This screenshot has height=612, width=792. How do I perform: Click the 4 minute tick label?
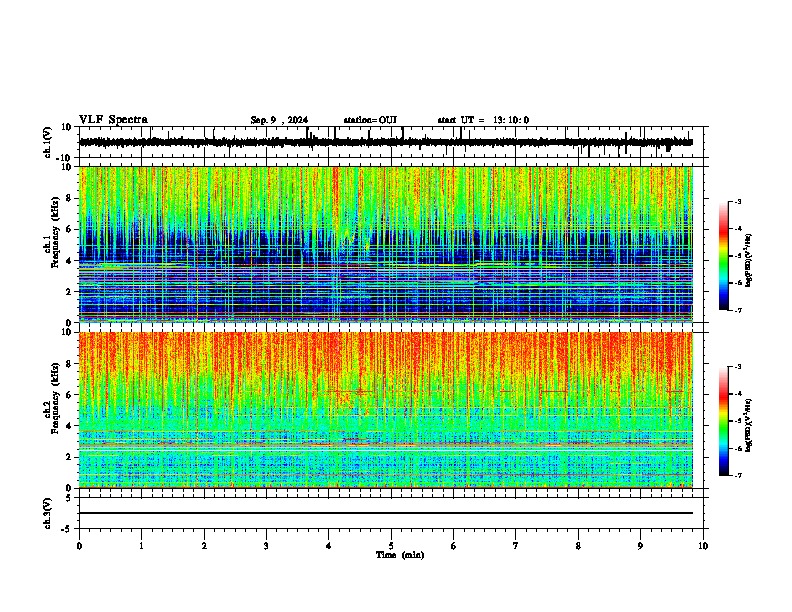point(329,546)
